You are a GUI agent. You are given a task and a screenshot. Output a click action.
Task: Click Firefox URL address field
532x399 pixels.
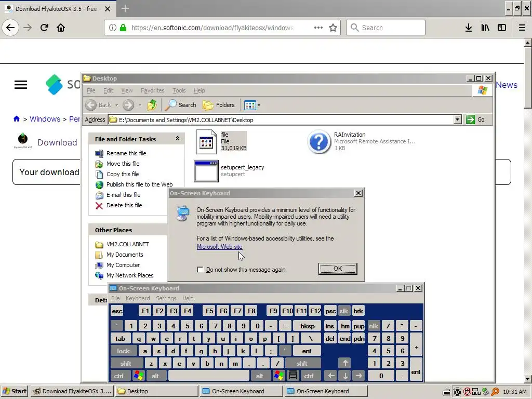tap(212, 28)
